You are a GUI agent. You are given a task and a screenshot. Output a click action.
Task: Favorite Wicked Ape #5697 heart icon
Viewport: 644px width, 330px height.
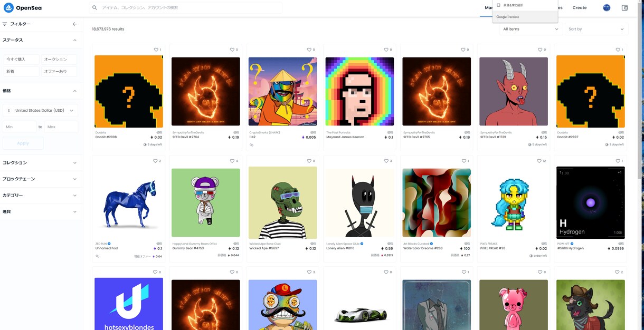309,161
